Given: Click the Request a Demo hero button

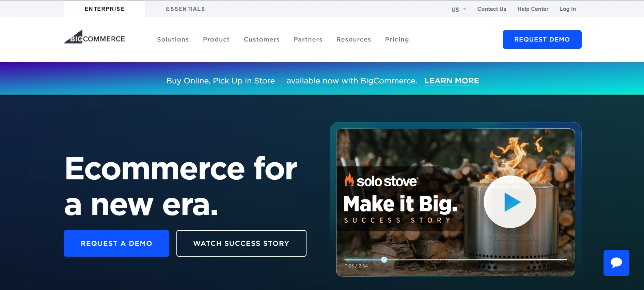Looking at the screenshot, I should [116, 243].
